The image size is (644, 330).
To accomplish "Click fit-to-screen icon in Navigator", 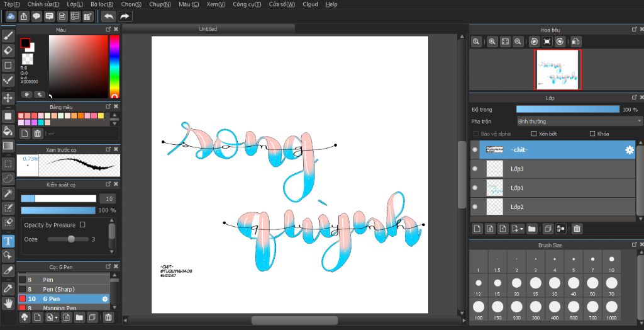I will [505, 42].
